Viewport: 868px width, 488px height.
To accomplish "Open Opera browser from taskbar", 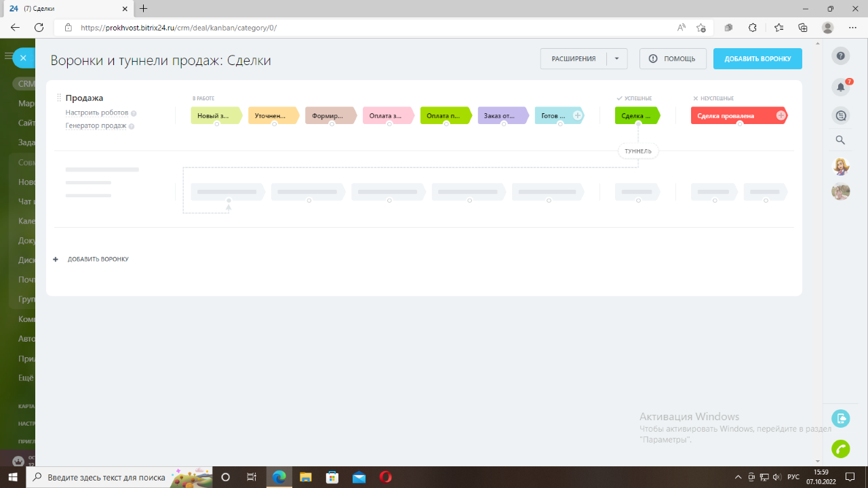I will click(385, 477).
